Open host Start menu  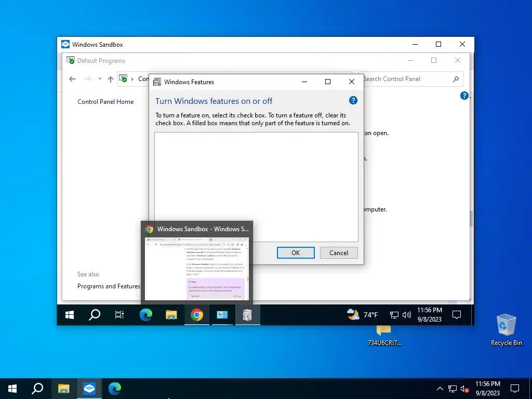tap(12, 389)
